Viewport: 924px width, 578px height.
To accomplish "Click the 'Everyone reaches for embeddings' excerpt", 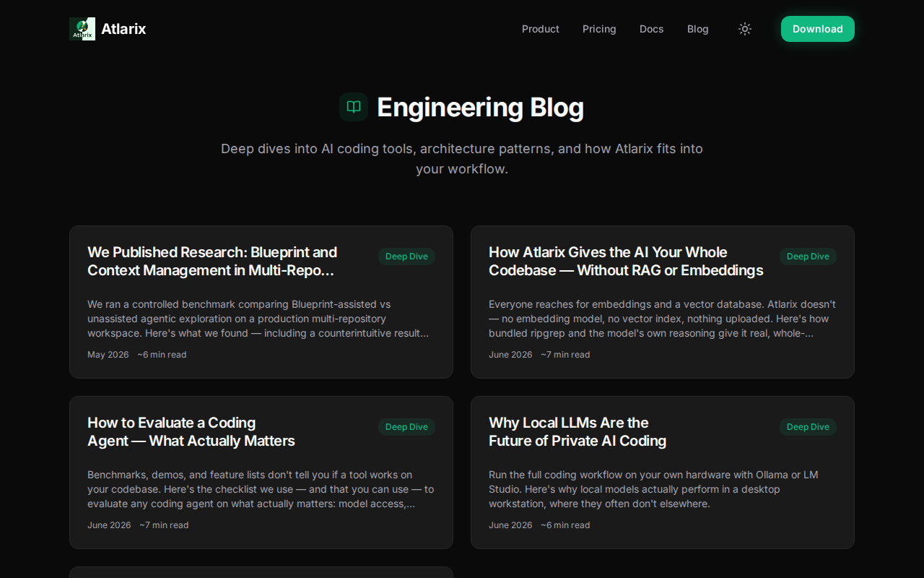I will click(x=662, y=319).
